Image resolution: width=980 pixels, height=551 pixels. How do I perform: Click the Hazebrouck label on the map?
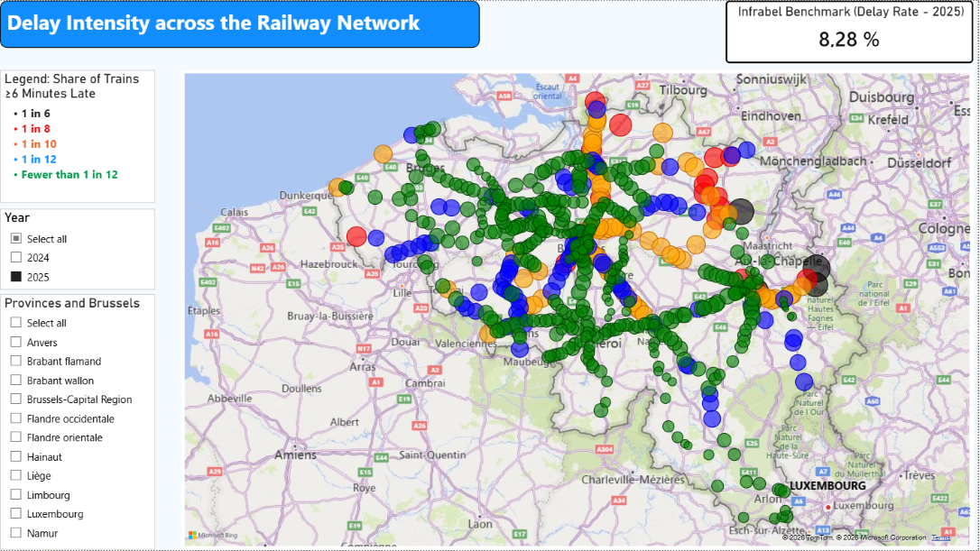[328, 263]
